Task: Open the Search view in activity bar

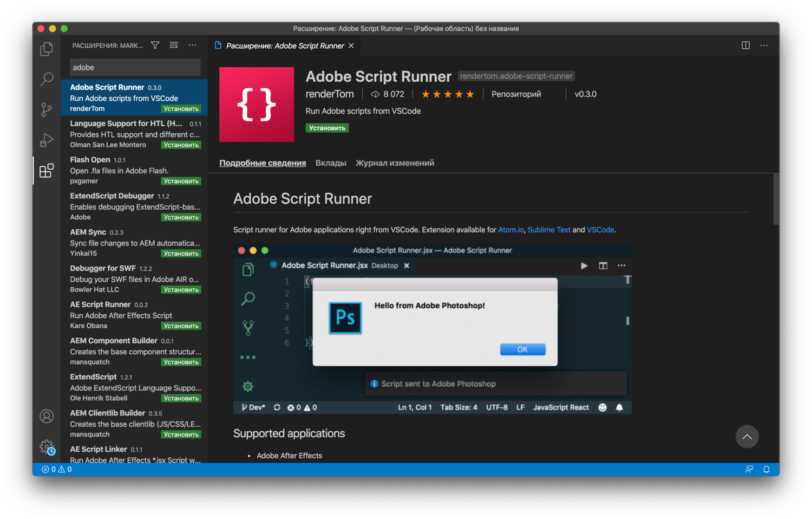Action: pos(47,79)
